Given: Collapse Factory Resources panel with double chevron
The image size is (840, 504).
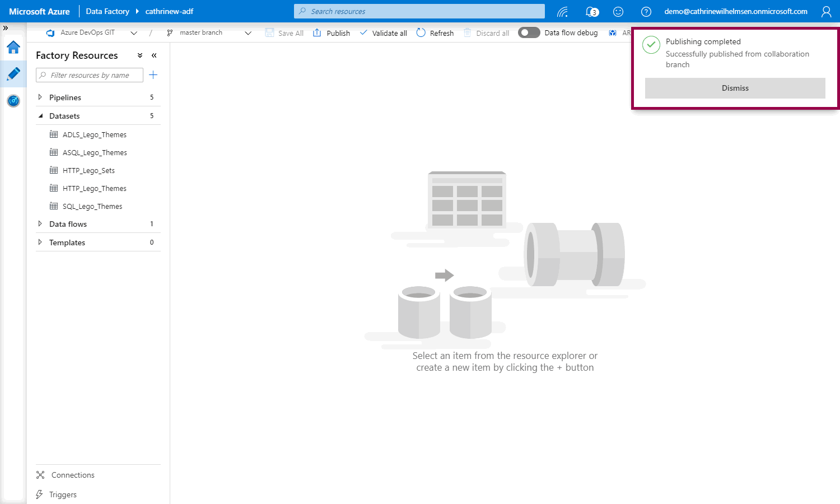Looking at the screenshot, I should coord(154,55).
